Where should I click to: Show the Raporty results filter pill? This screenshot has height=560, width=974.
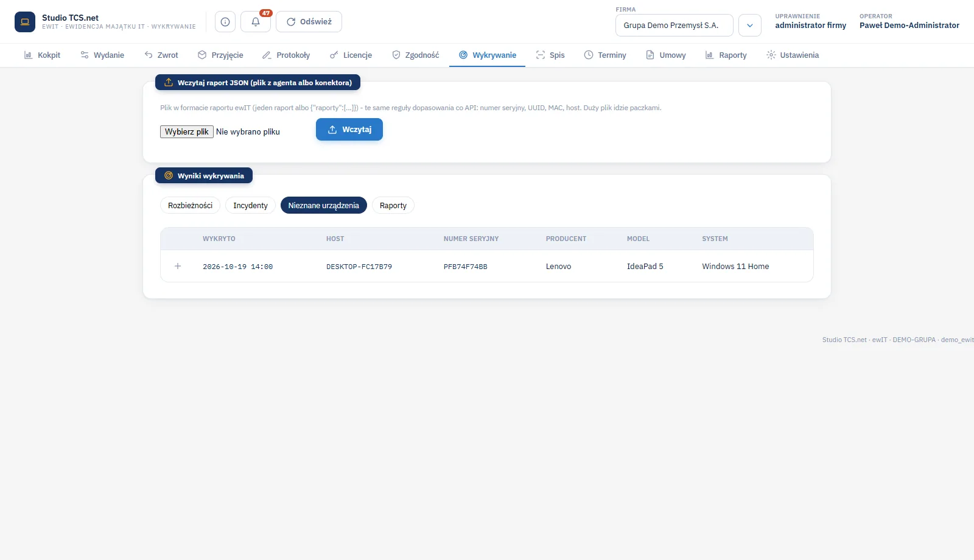pos(393,206)
